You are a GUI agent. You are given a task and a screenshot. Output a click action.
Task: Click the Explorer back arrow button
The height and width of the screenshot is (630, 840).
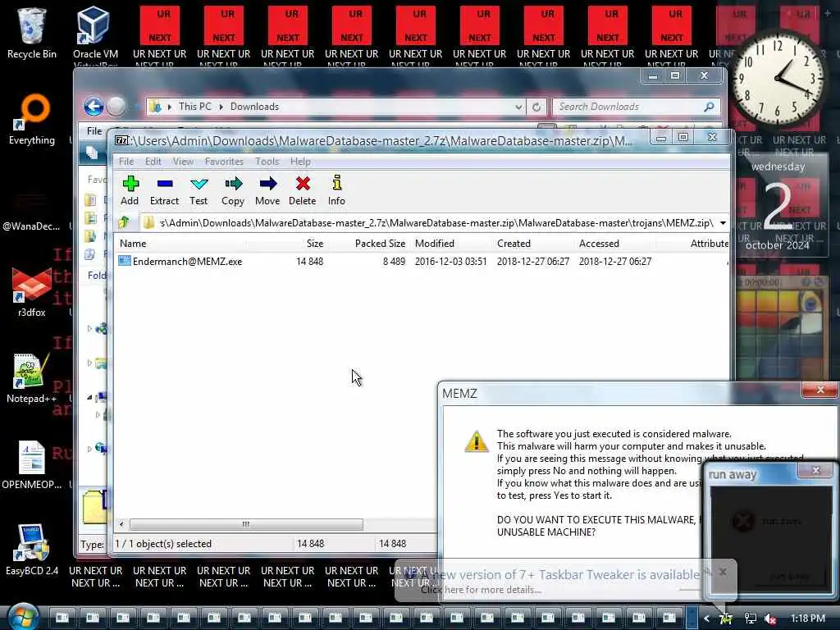(x=94, y=106)
